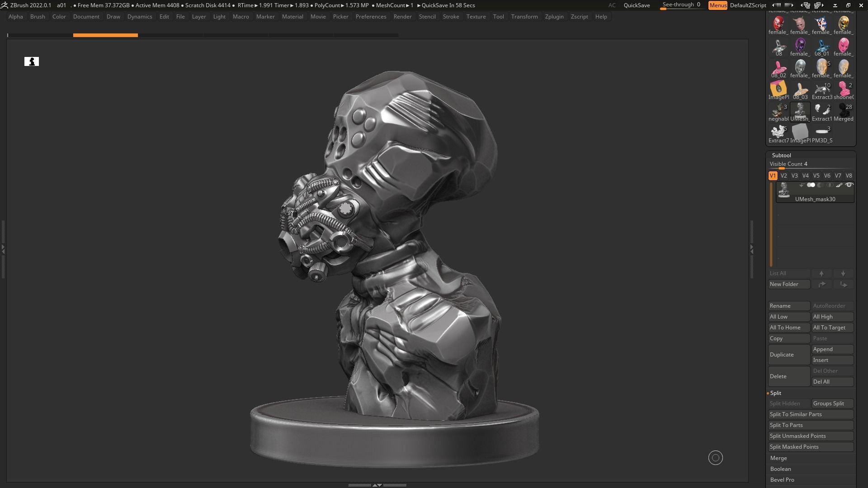Image resolution: width=868 pixels, height=488 pixels.
Task: Click the Append button
Action: click(x=832, y=349)
